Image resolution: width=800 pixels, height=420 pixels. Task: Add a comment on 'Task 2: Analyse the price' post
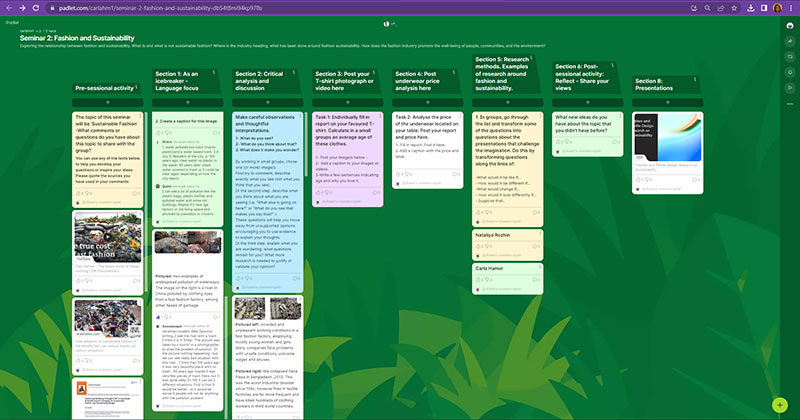tap(422, 183)
